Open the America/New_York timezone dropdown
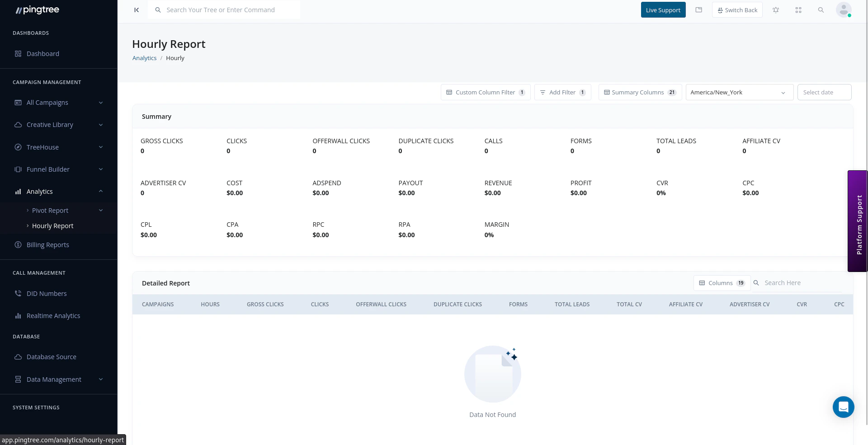This screenshot has height=445, width=868. pyautogui.click(x=739, y=92)
